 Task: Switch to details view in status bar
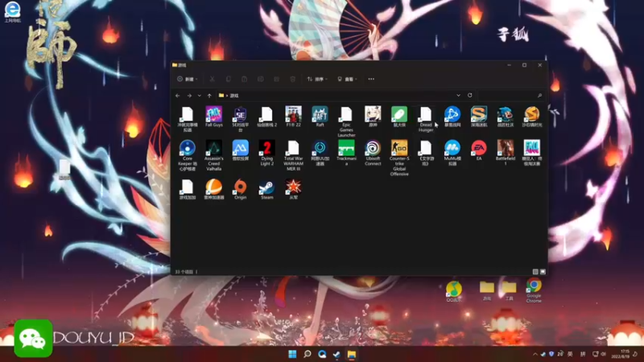pyautogui.click(x=535, y=272)
